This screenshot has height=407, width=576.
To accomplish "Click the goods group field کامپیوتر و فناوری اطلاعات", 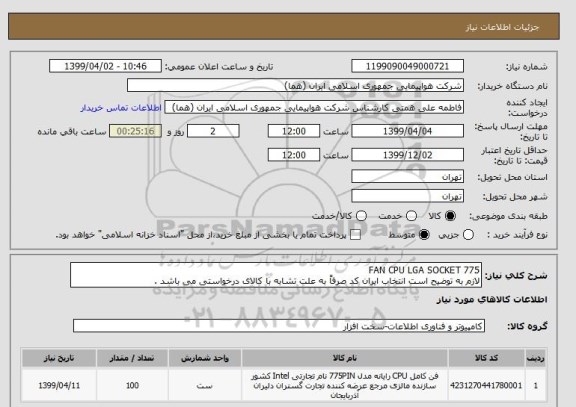I will click(x=279, y=326).
